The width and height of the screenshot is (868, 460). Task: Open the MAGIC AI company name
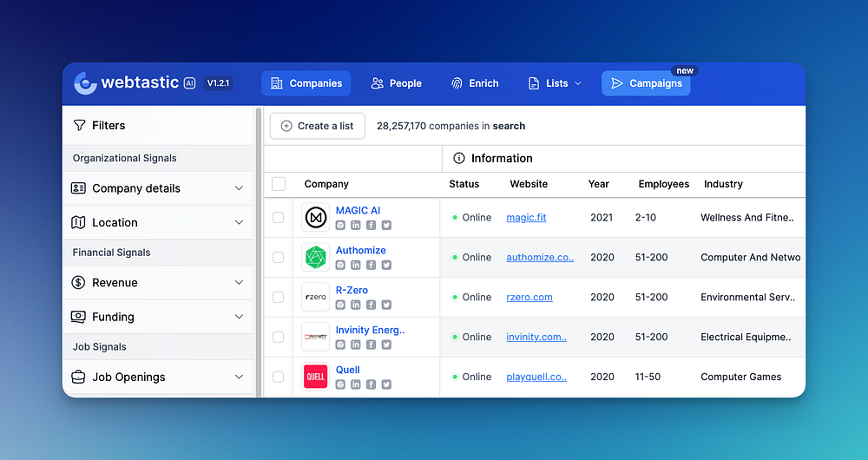[x=358, y=210]
